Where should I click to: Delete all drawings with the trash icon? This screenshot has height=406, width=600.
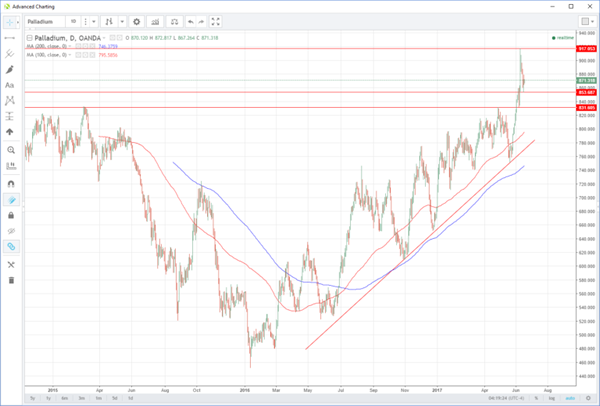pyautogui.click(x=10, y=280)
